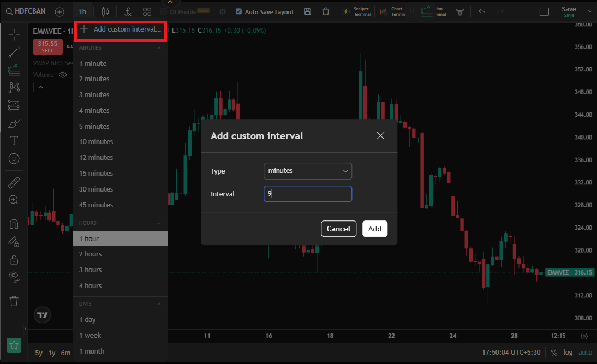Click the fullscreen rectangle icon

pyautogui.click(x=544, y=12)
